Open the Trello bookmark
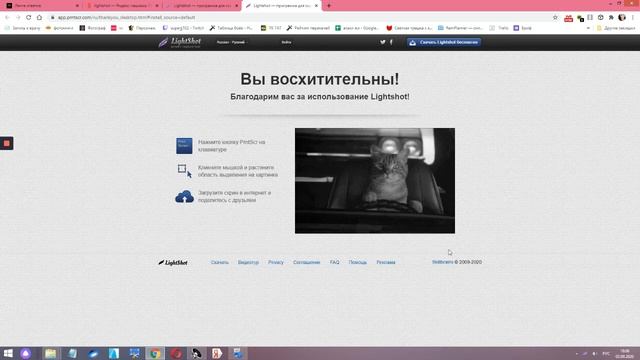 [499, 28]
